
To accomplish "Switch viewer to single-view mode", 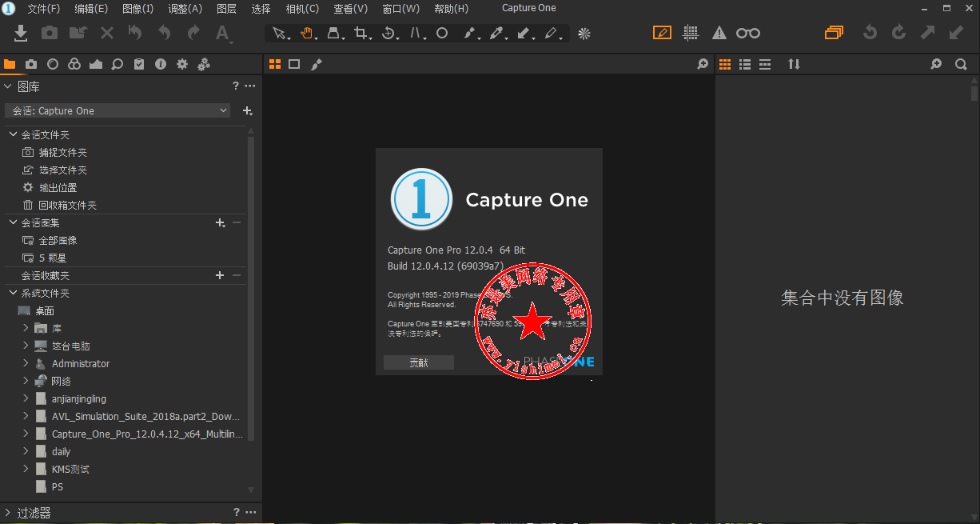I will click(x=294, y=64).
